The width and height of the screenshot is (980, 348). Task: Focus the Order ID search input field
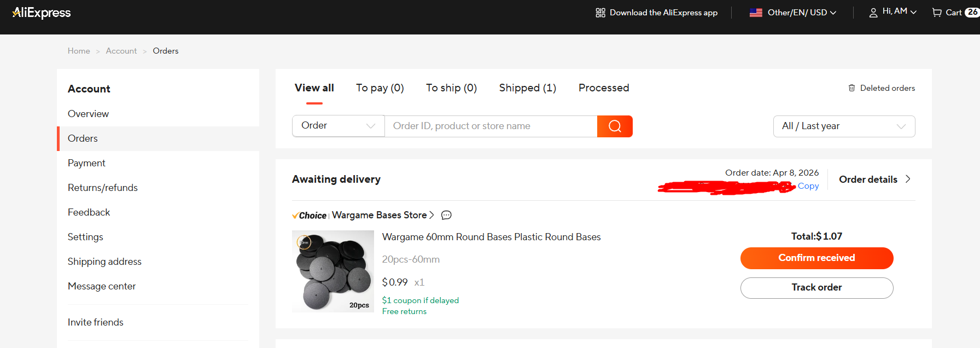coord(491,126)
